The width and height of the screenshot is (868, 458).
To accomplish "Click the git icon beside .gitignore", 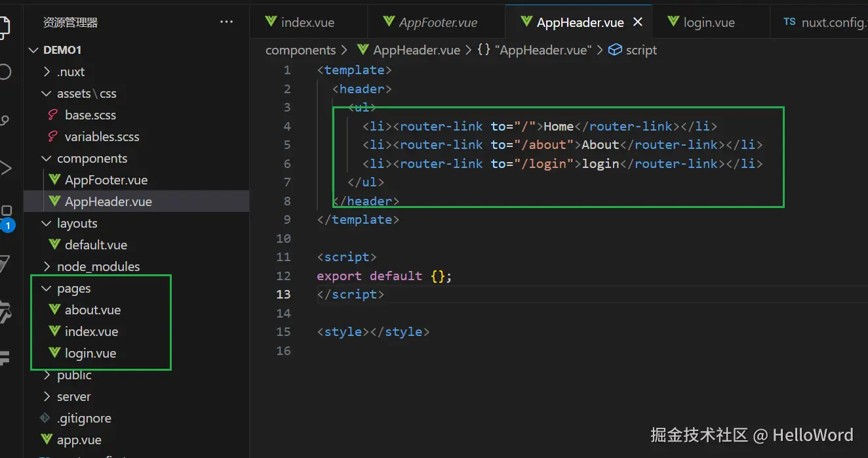I will (45, 418).
